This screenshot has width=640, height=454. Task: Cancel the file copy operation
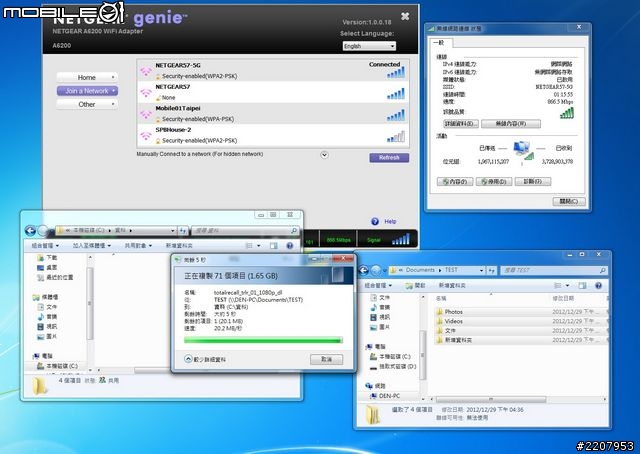click(327, 359)
